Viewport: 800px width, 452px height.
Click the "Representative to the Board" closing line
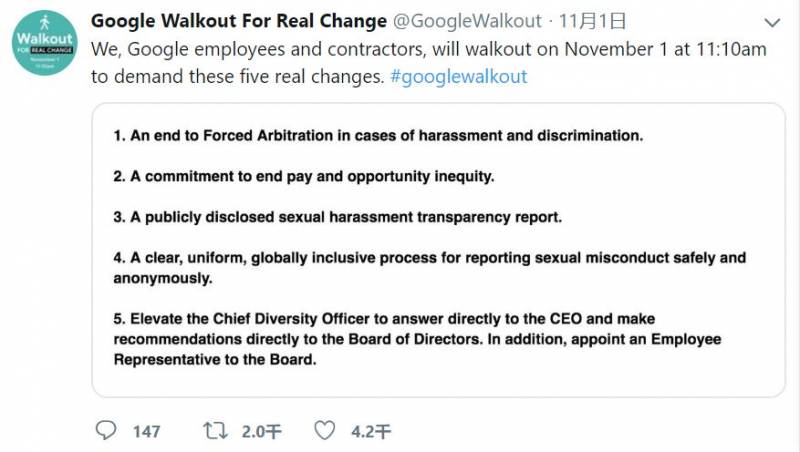pos(214,361)
